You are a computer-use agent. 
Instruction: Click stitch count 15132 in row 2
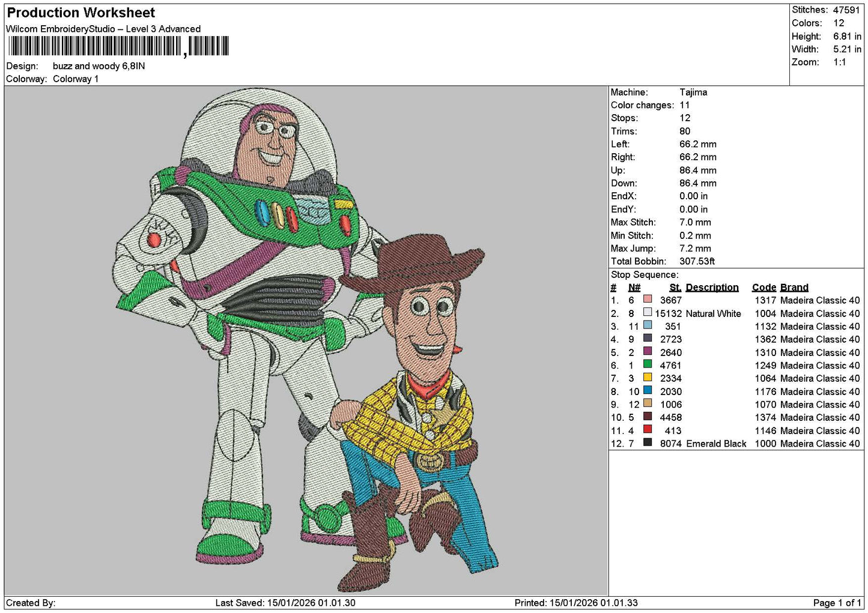669,313
